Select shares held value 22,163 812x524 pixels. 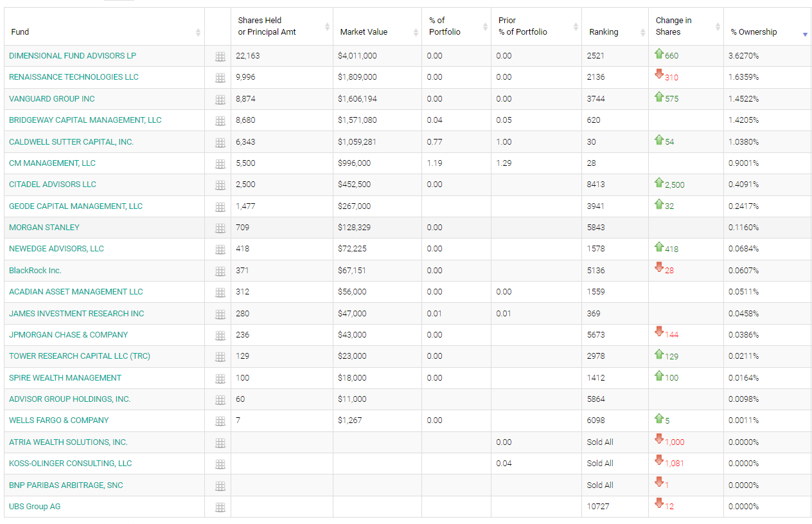[x=248, y=56]
